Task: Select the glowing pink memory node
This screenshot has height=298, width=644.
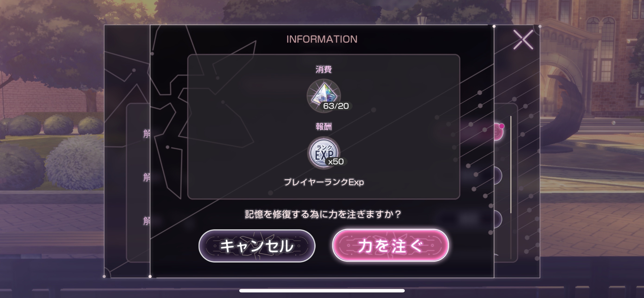Action: (x=499, y=132)
